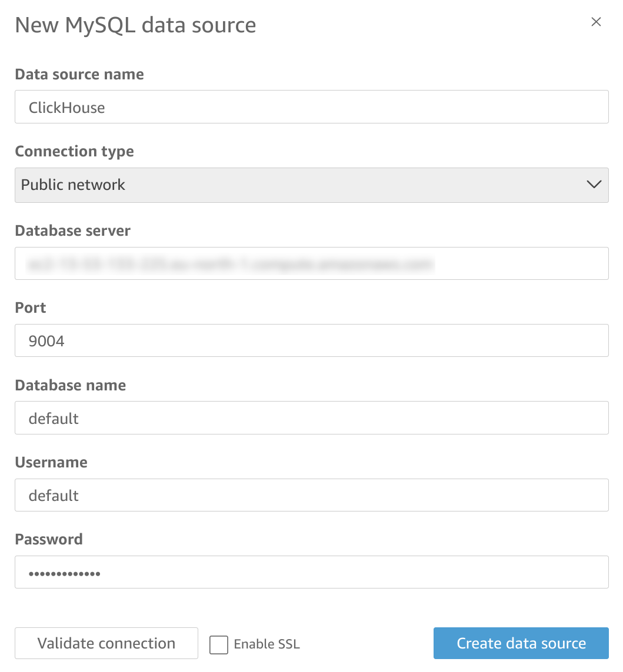The image size is (623, 672).
Task: Close the New MySQL data source dialog
Action: coord(596,22)
